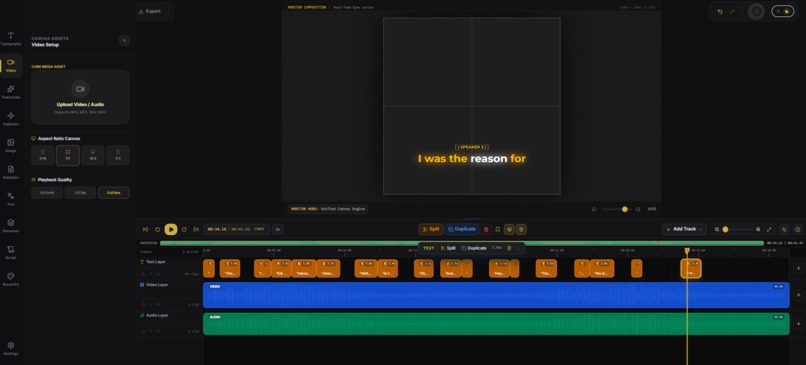Open the Add Track dropdown
The width and height of the screenshot is (806, 365).
[684, 229]
